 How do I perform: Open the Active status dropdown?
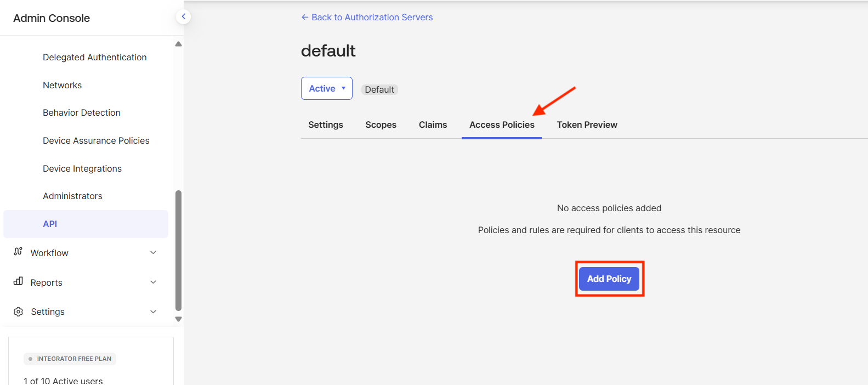[326, 88]
